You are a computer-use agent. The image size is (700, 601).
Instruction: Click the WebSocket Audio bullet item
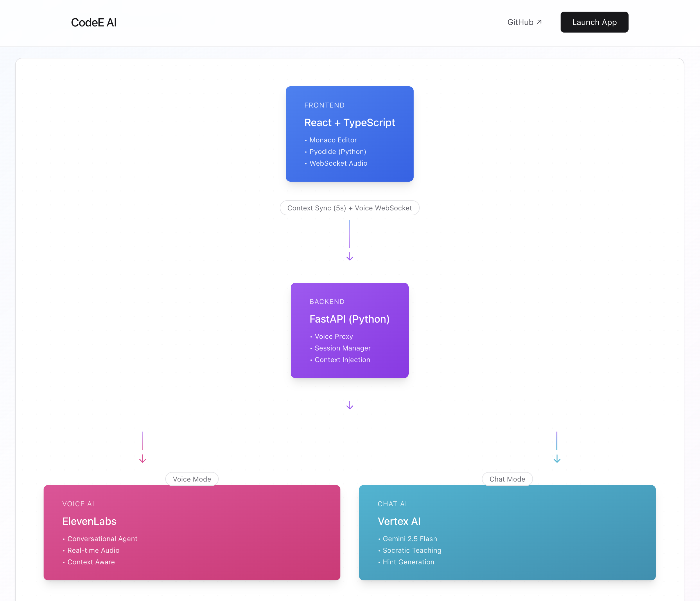click(x=338, y=163)
